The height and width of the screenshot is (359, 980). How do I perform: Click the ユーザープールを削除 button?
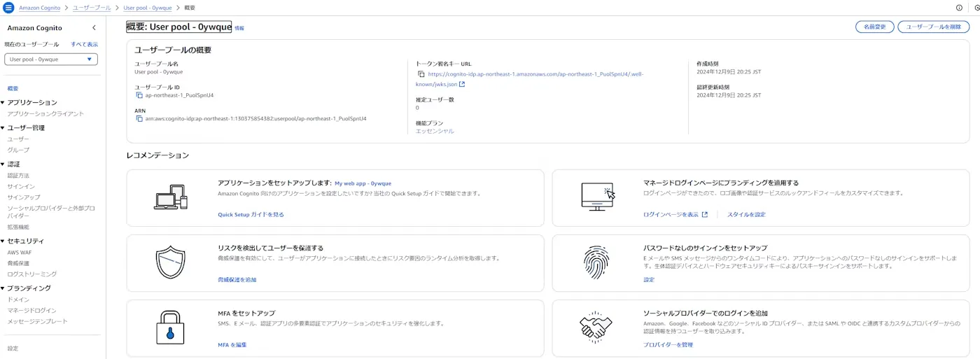933,27
